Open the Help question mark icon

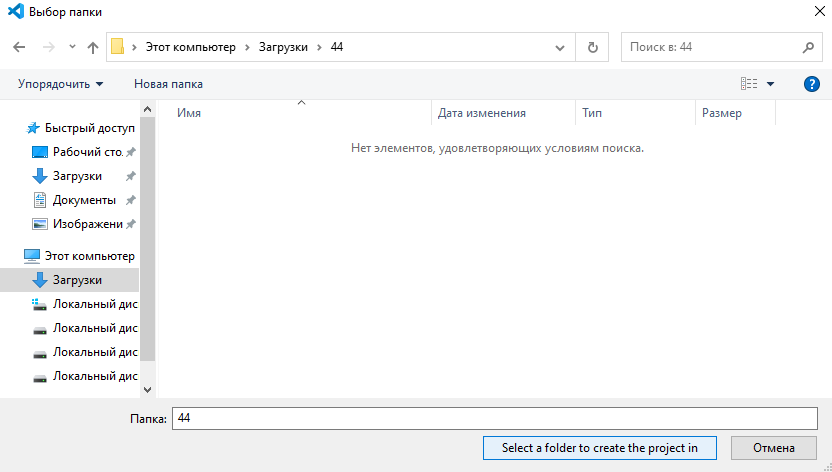pyautogui.click(x=812, y=84)
